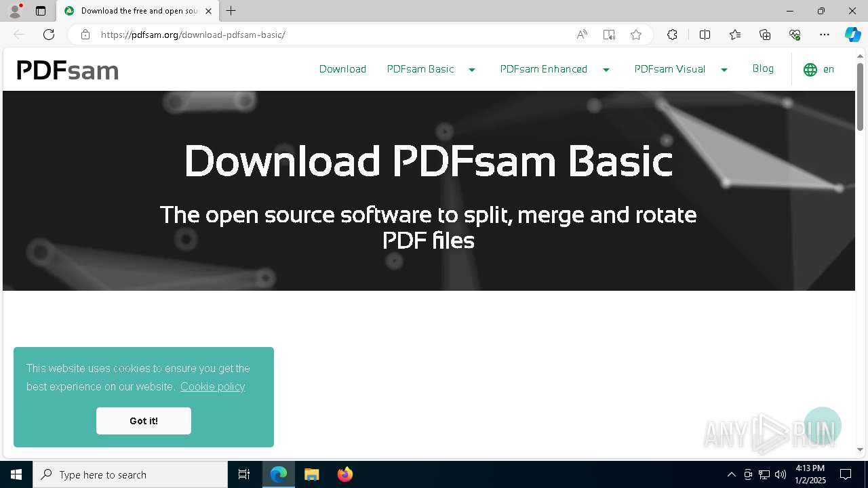Image resolution: width=868 pixels, height=488 pixels.
Task: Open the Extensions puzzle icon
Action: 672,35
